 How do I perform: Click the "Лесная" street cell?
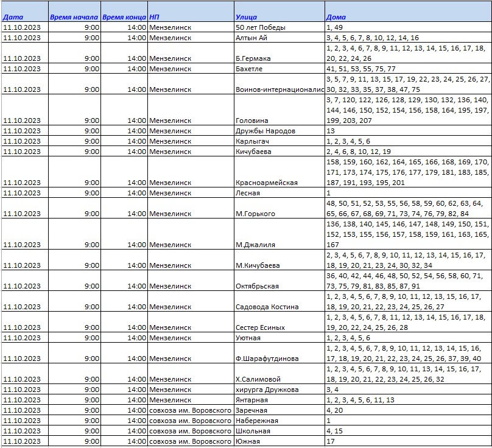point(278,193)
